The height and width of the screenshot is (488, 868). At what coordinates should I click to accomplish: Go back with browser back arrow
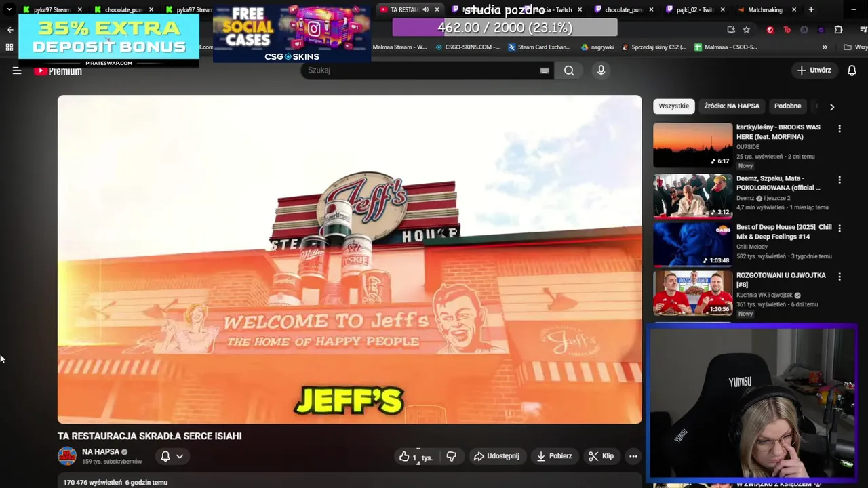click(x=10, y=30)
